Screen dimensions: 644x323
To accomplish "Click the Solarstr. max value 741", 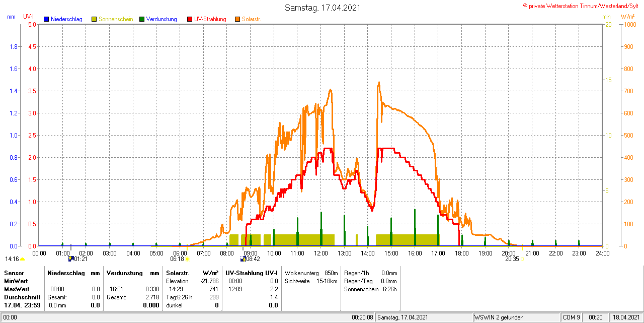I will [x=214, y=289].
